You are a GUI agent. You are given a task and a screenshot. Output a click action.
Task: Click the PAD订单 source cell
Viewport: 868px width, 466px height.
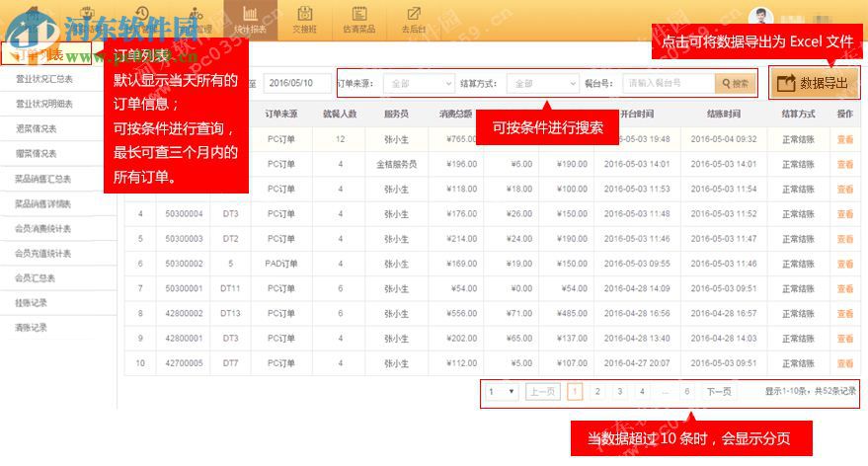coord(281,264)
